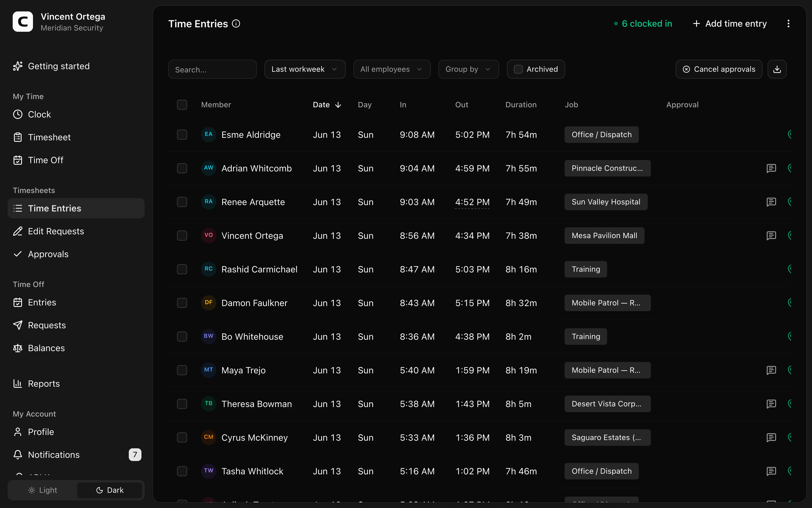
Task: Open Time Off Requests in sidebar
Action: pos(76,325)
